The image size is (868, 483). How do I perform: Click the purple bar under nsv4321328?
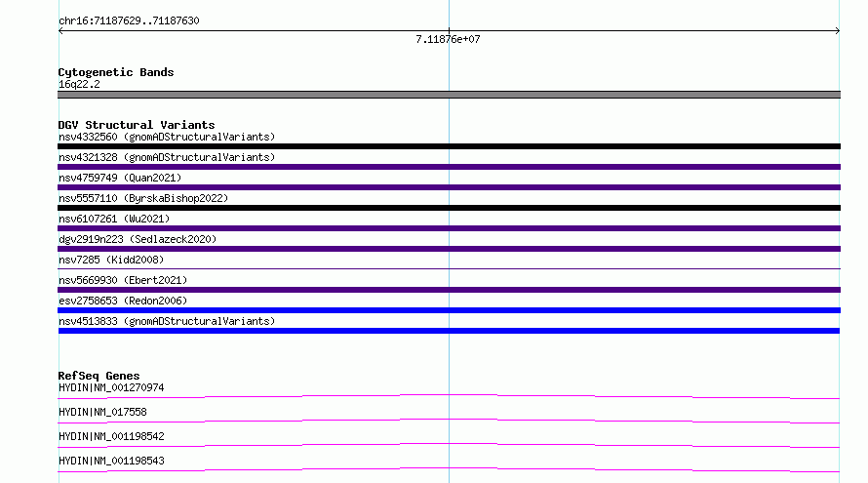pos(449,167)
